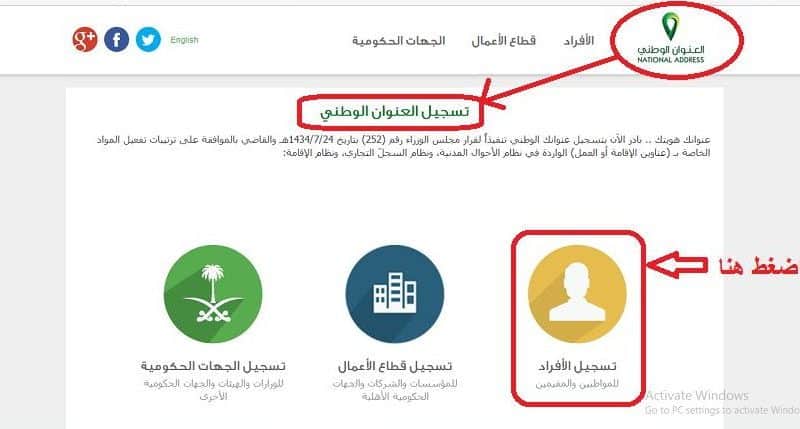This screenshot has width=800, height=429.
Task: Open the الجهات الحكومية menu item
Action: 398,40
